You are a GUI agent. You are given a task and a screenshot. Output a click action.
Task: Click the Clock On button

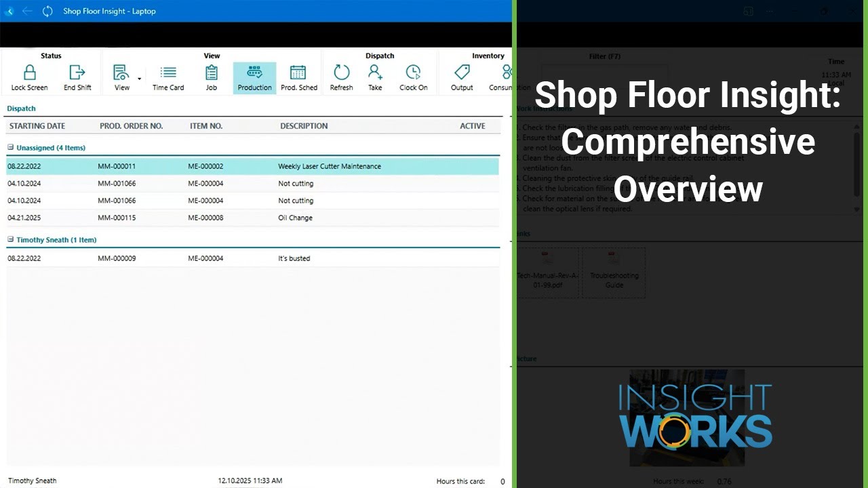[x=413, y=78]
